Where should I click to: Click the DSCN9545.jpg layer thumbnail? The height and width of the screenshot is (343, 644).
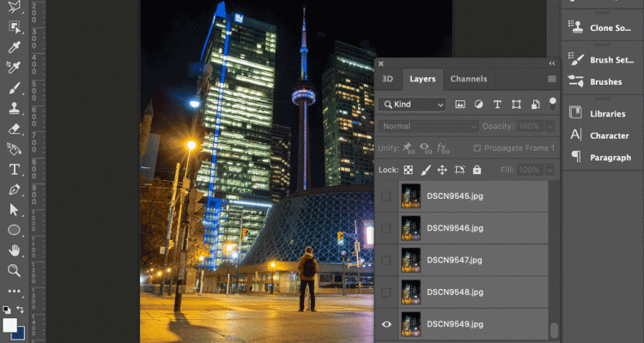pyautogui.click(x=410, y=196)
